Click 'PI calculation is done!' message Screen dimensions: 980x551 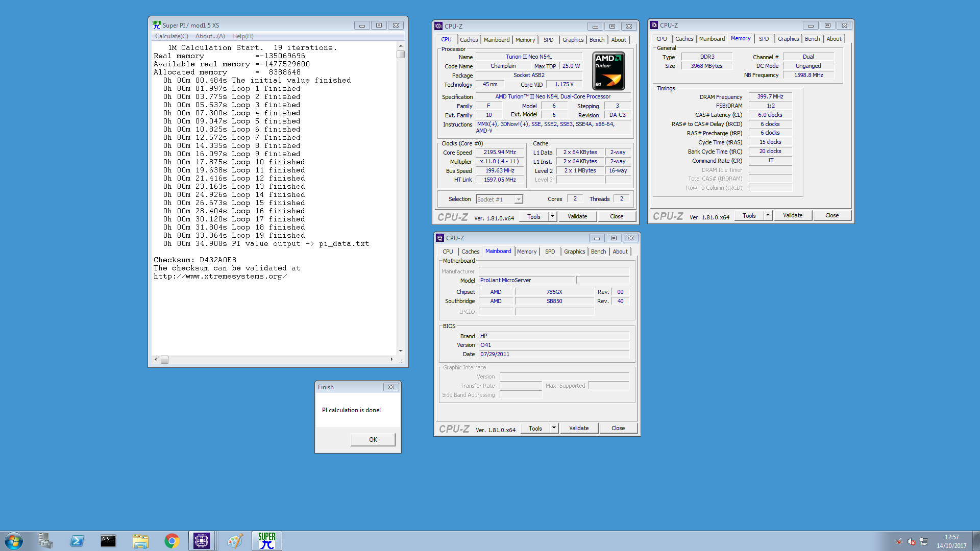(x=351, y=410)
